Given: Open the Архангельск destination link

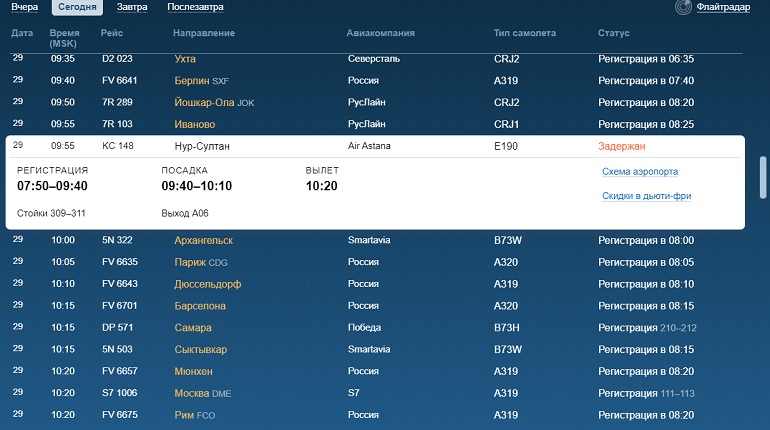Looking at the screenshot, I should pos(203,241).
